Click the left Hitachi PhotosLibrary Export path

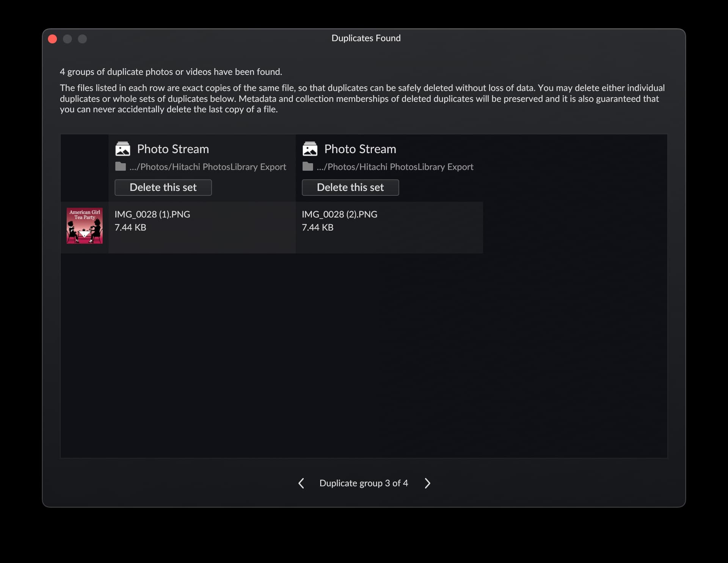(208, 167)
